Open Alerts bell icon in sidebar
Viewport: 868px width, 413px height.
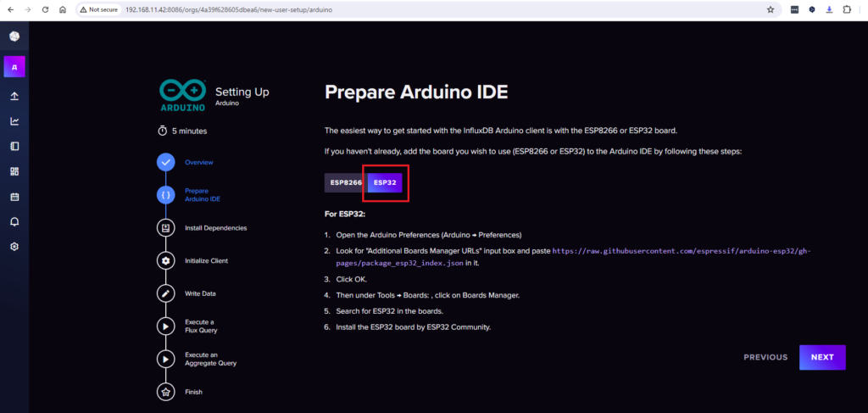tap(14, 221)
